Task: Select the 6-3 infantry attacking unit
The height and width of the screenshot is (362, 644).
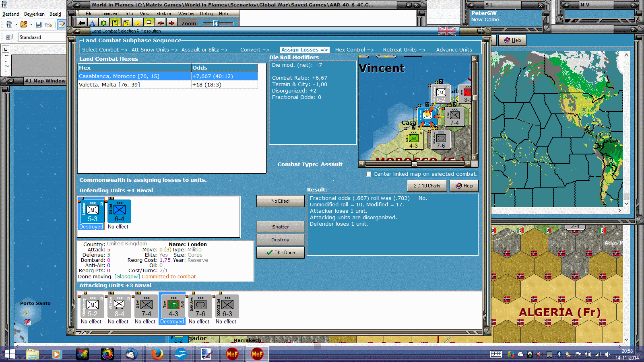Action: pos(227,306)
